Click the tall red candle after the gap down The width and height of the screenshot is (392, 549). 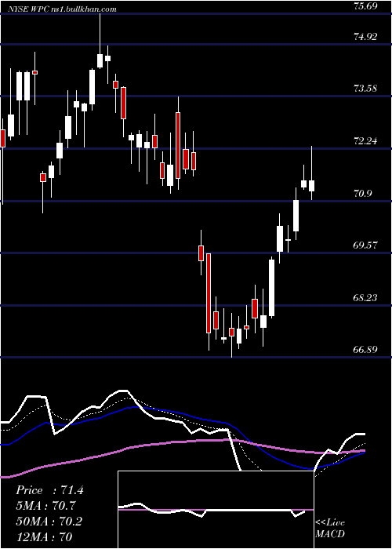click(209, 293)
